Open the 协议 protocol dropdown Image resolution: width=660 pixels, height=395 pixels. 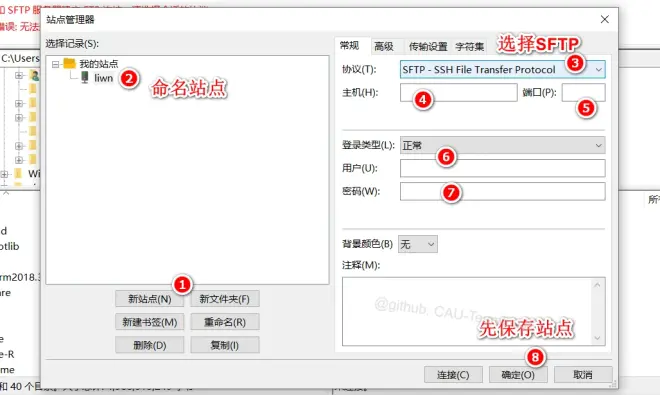[x=502, y=69]
